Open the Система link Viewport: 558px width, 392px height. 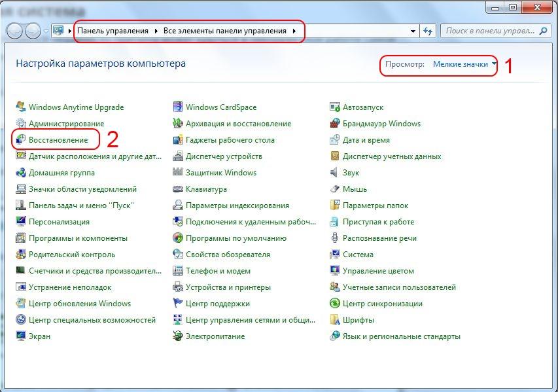(358, 254)
